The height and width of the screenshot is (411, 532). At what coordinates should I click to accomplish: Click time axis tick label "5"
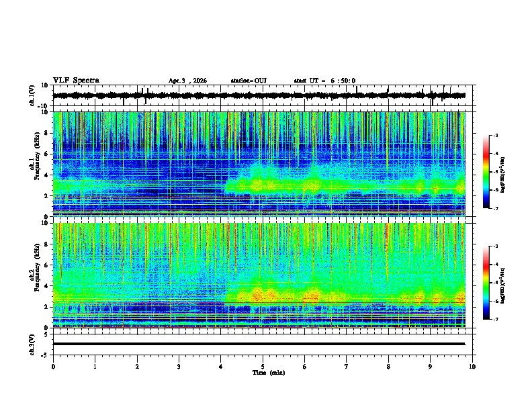click(x=263, y=367)
